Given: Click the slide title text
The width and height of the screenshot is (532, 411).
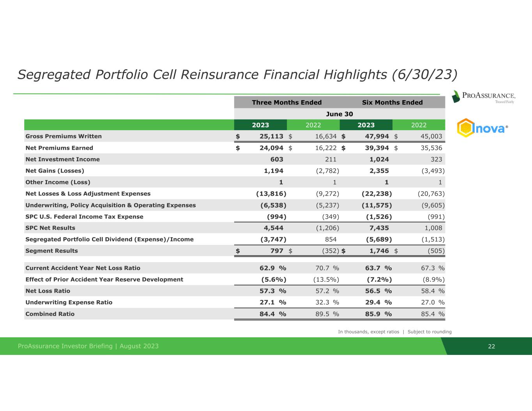Looking at the screenshot, I should coord(237,74).
